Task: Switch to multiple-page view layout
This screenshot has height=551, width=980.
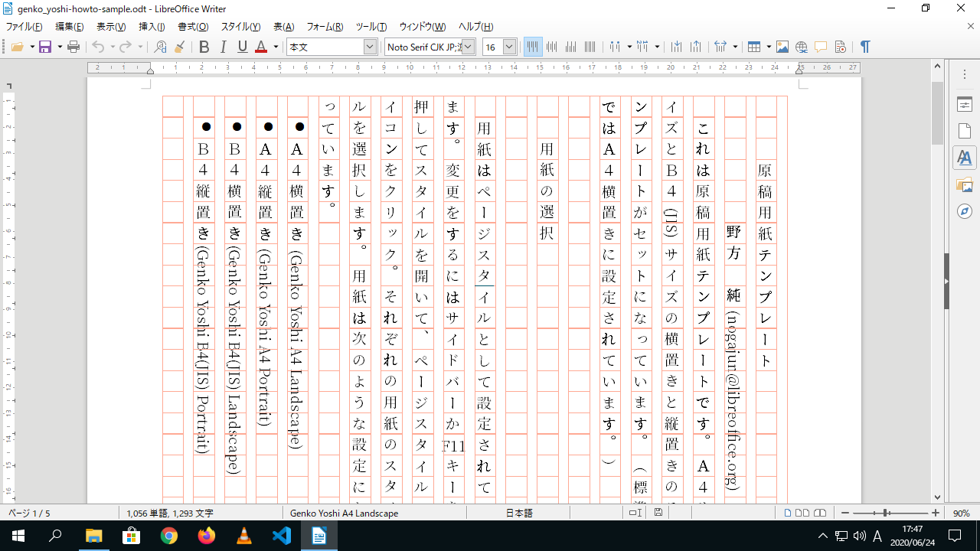Action: click(802, 513)
